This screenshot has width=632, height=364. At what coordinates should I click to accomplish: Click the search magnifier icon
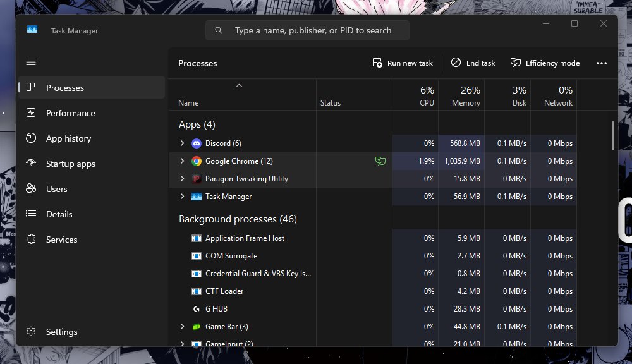click(x=219, y=30)
